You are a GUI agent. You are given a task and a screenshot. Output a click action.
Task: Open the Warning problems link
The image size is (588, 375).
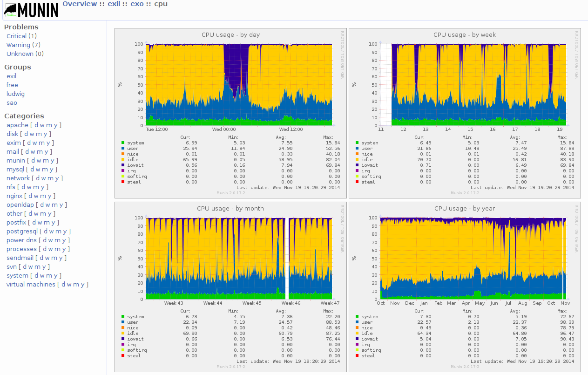point(18,45)
